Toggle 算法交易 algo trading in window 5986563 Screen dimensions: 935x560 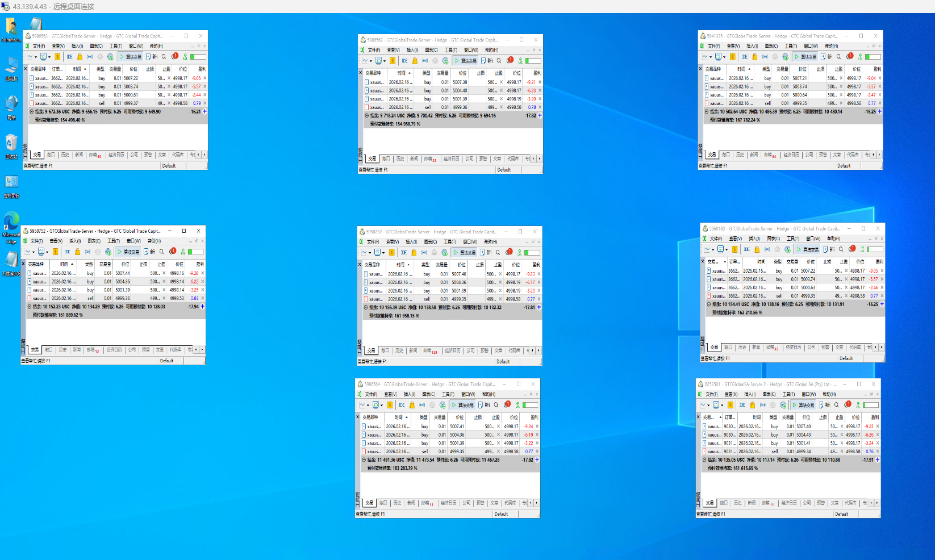click(131, 57)
